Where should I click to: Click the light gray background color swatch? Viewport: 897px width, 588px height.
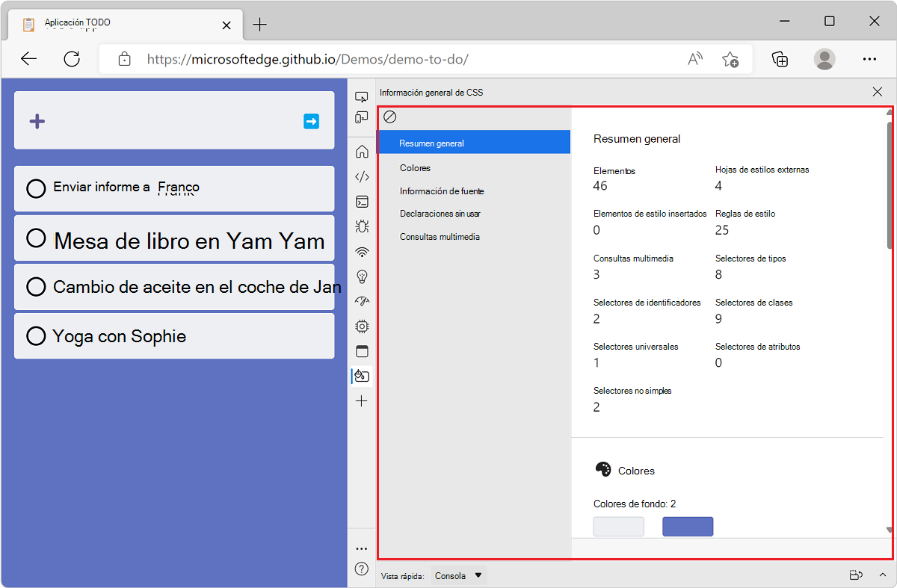(x=619, y=527)
